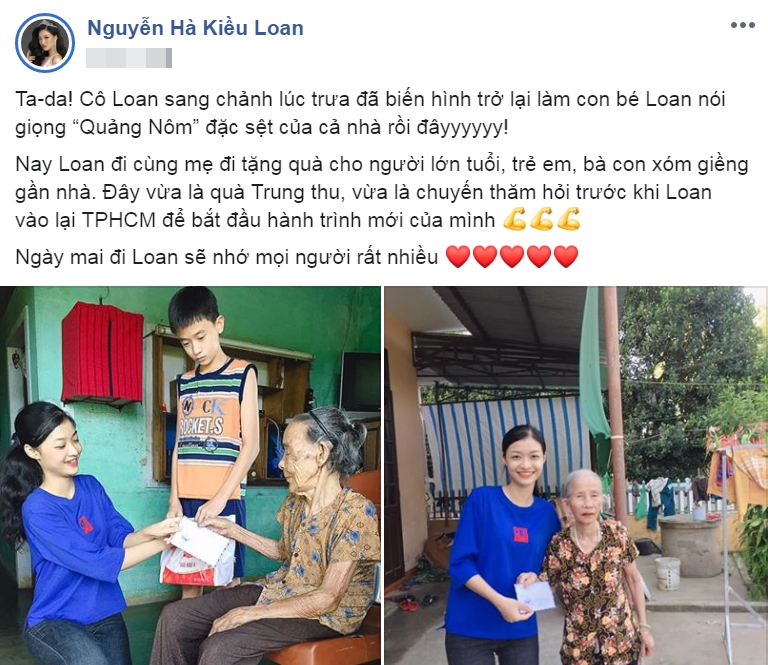
Task: Click the blurred post timestamp under the name
Action: pos(129,58)
